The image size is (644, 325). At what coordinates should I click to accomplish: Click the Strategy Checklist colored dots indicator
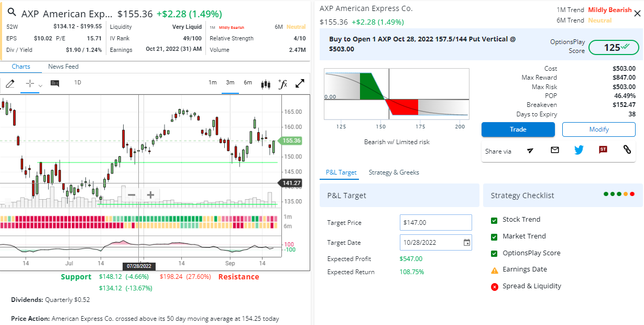coord(619,194)
